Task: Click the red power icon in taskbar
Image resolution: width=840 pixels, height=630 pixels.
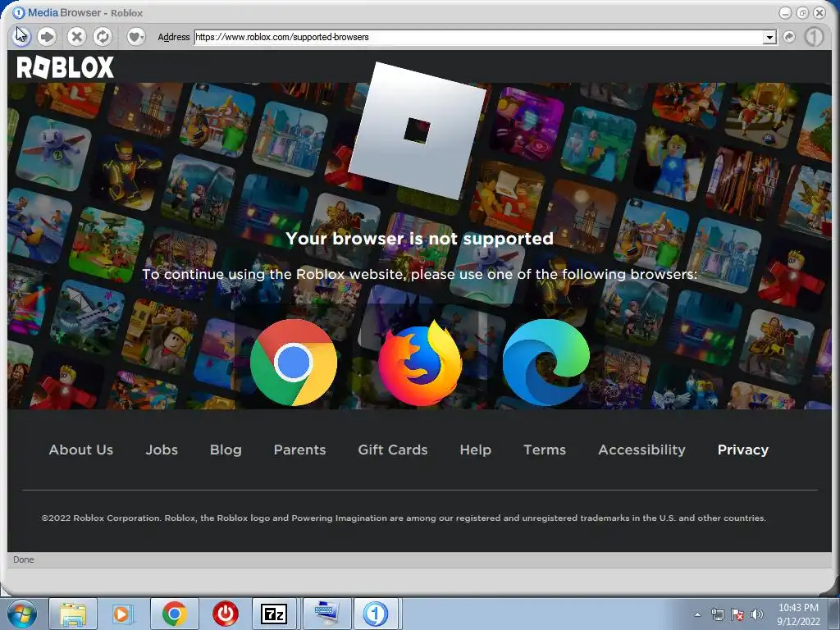Action: [x=226, y=614]
